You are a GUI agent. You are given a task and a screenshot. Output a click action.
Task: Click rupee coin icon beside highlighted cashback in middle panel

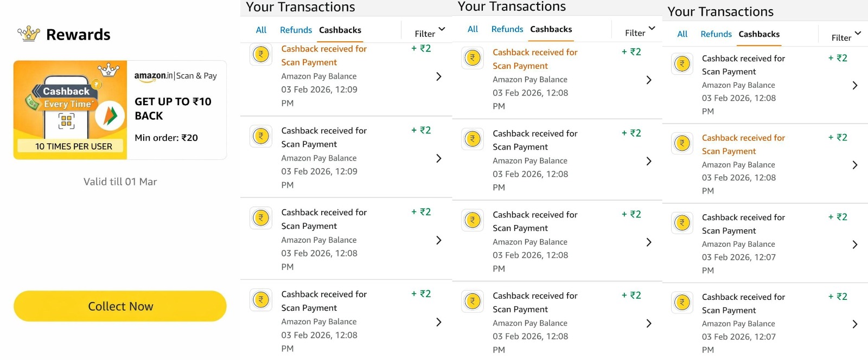[x=473, y=58]
